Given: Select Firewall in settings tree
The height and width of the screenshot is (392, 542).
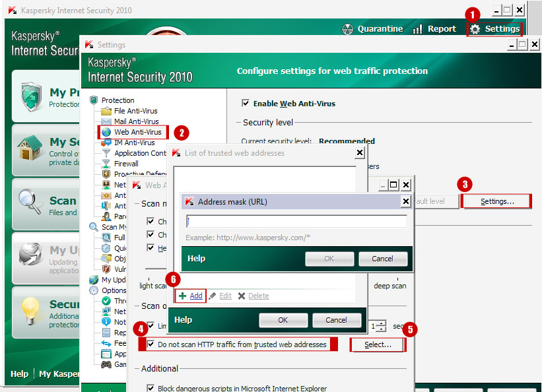Looking at the screenshot, I should coord(126,164).
